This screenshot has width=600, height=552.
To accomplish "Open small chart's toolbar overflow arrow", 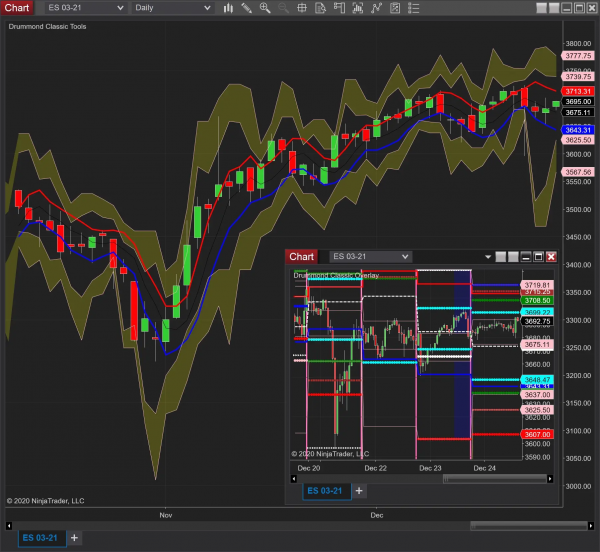I will (x=486, y=257).
